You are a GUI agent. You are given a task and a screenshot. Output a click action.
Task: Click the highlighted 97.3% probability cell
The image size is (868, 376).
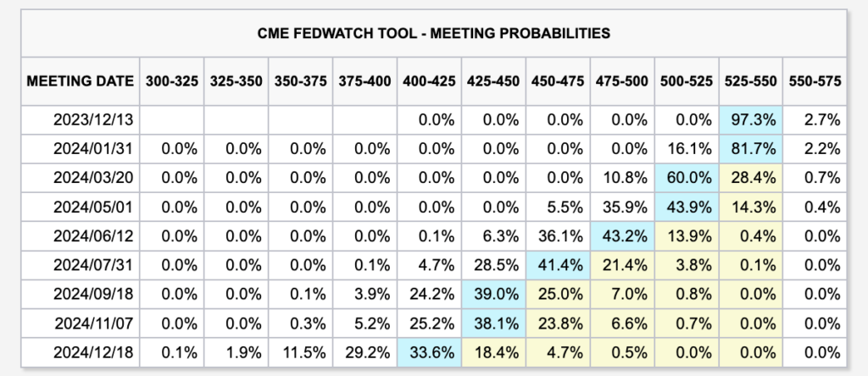pos(751,119)
